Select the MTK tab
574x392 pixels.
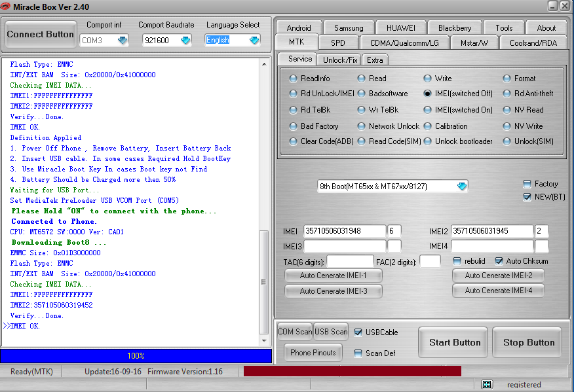(x=297, y=42)
